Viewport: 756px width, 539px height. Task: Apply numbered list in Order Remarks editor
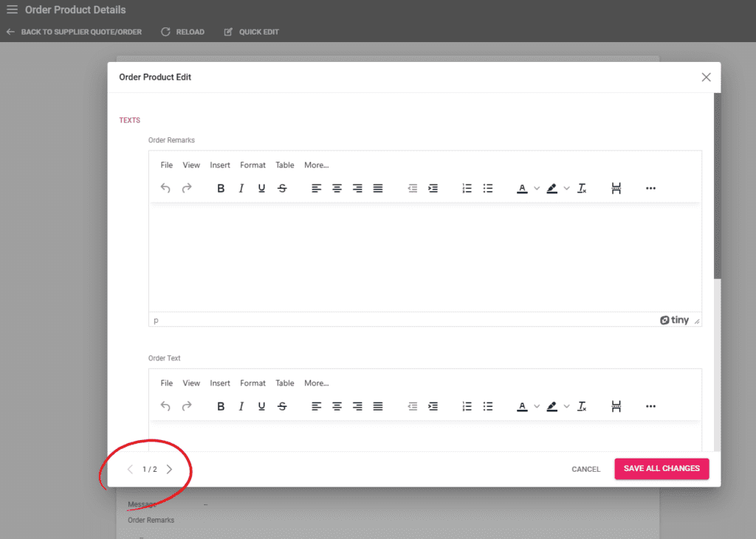pyautogui.click(x=467, y=188)
